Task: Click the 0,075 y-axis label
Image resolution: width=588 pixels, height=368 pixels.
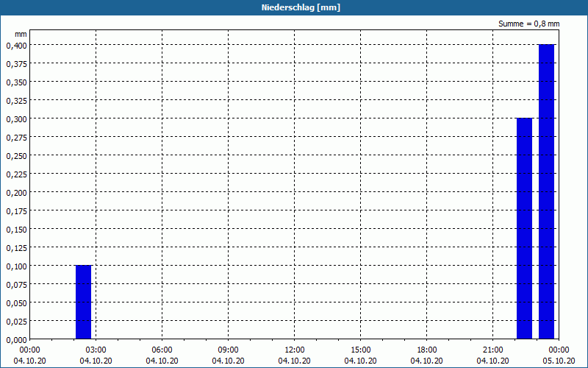Action: tap(16, 285)
